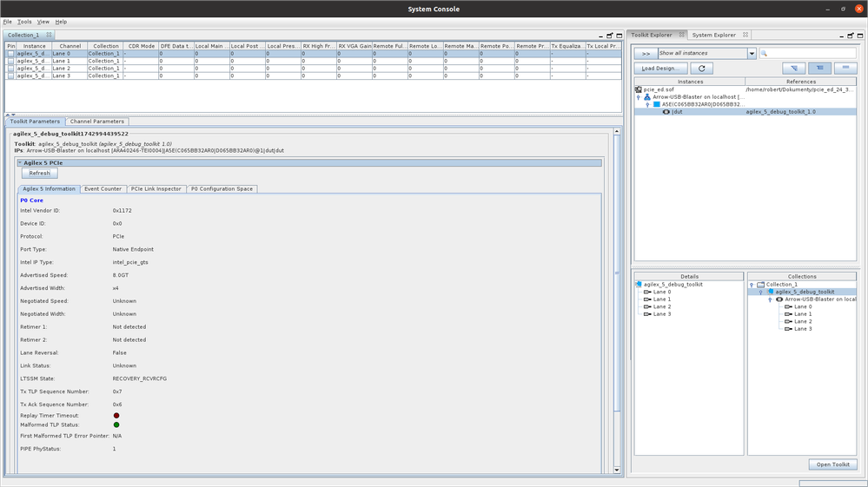Detach the Collection_1 panel using detach icon
Viewport: 868px width, 487px height.
(x=609, y=36)
